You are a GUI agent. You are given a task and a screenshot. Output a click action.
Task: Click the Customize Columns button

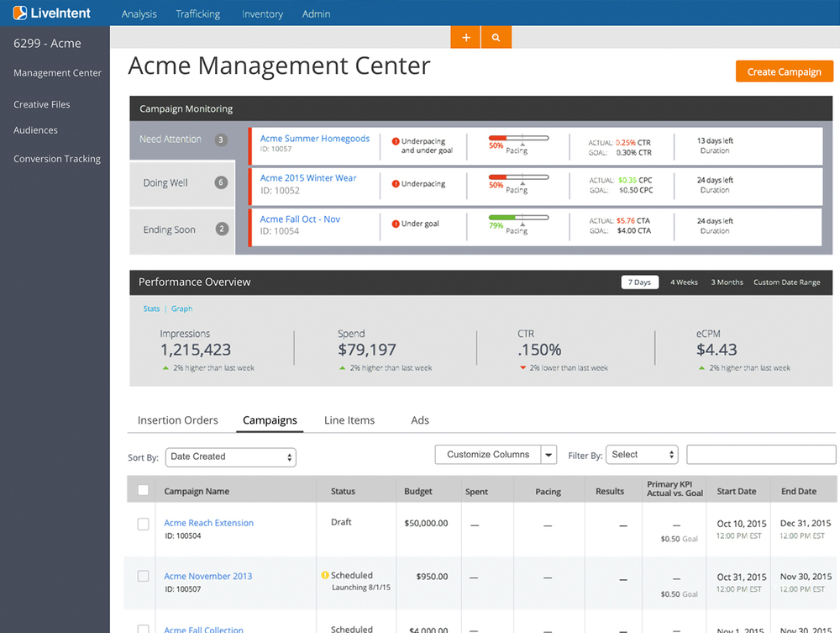[488, 455]
